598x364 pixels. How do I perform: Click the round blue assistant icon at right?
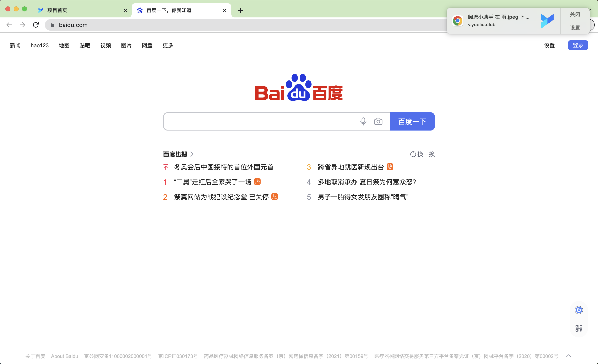(x=578, y=310)
